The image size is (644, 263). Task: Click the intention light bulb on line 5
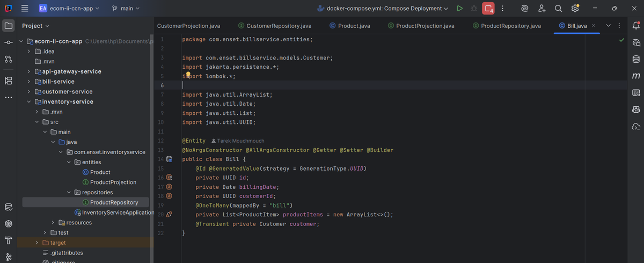click(x=188, y=75)
